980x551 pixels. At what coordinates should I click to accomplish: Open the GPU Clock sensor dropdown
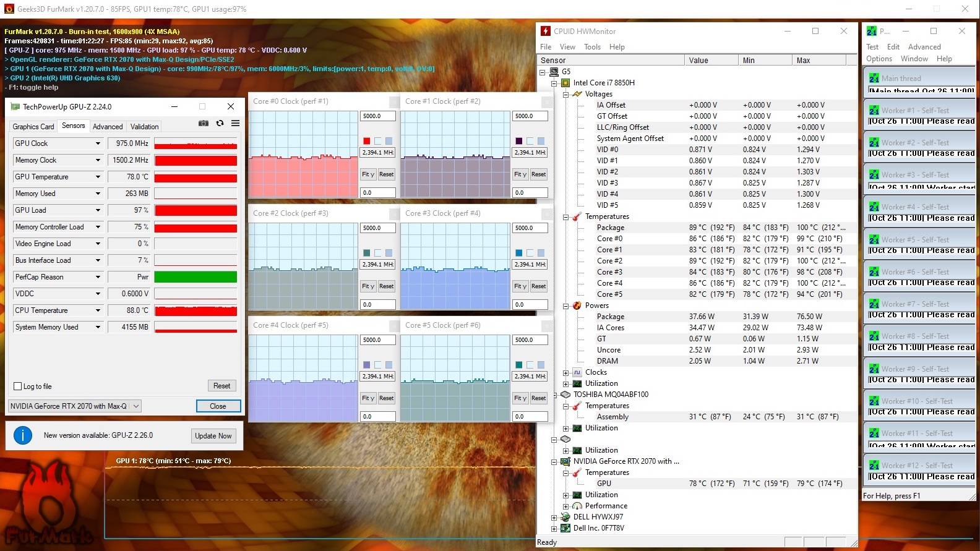(x=98, y=143)
